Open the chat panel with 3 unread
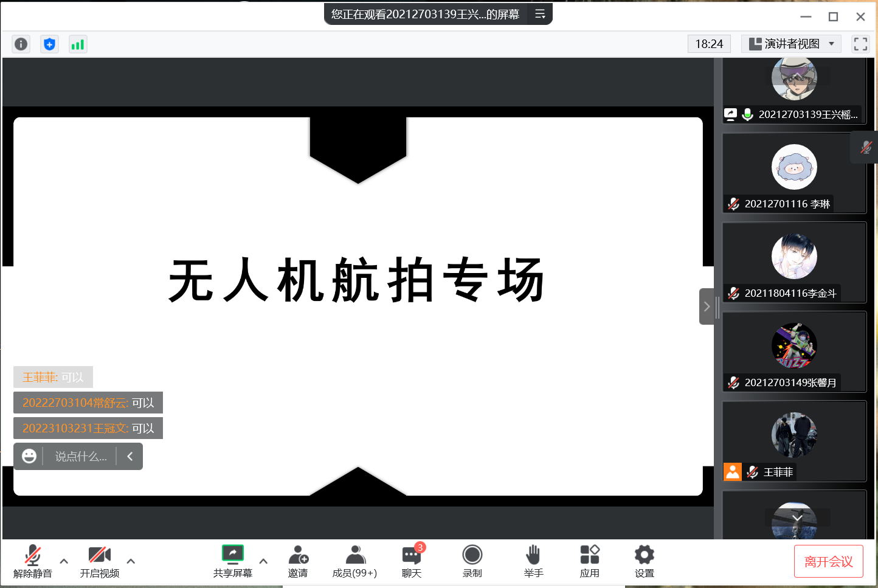 [x=412, y=561]
